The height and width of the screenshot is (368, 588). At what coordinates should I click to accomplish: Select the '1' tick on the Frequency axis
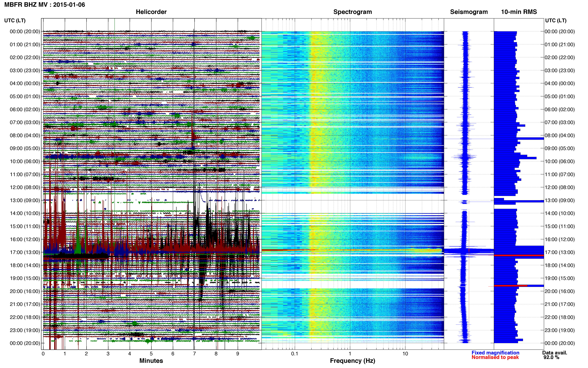click(x=350, y=354)
